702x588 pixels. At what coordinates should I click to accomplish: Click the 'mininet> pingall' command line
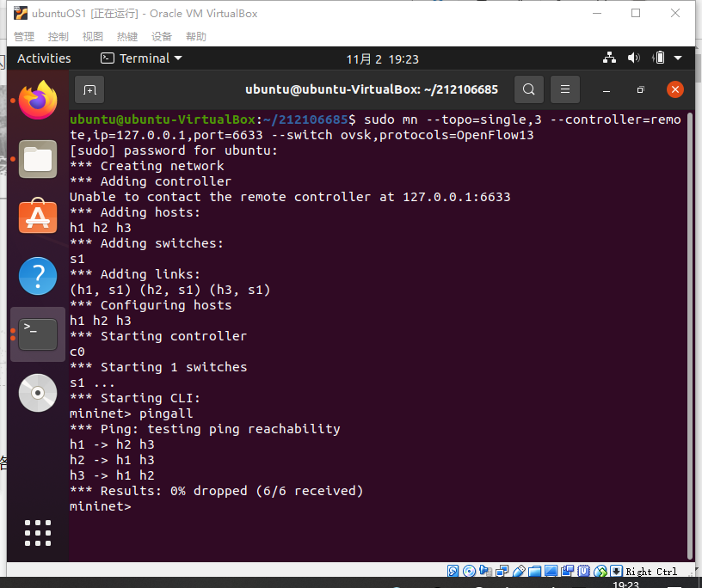click(131, 413)
